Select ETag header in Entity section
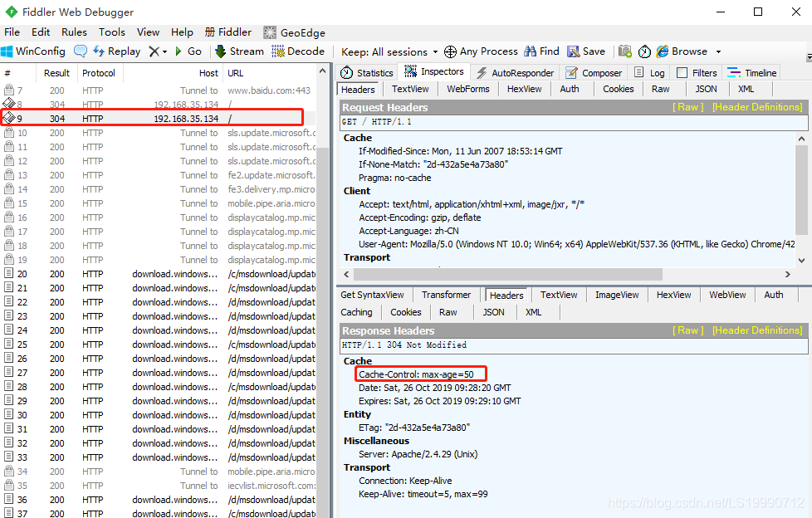 414,428
